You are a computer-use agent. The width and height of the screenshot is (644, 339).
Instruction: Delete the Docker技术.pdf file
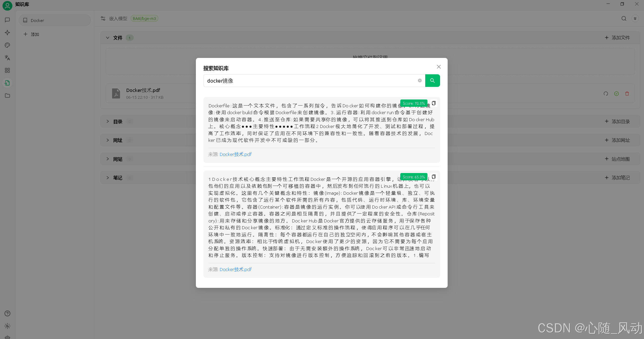tap(627, 94)
